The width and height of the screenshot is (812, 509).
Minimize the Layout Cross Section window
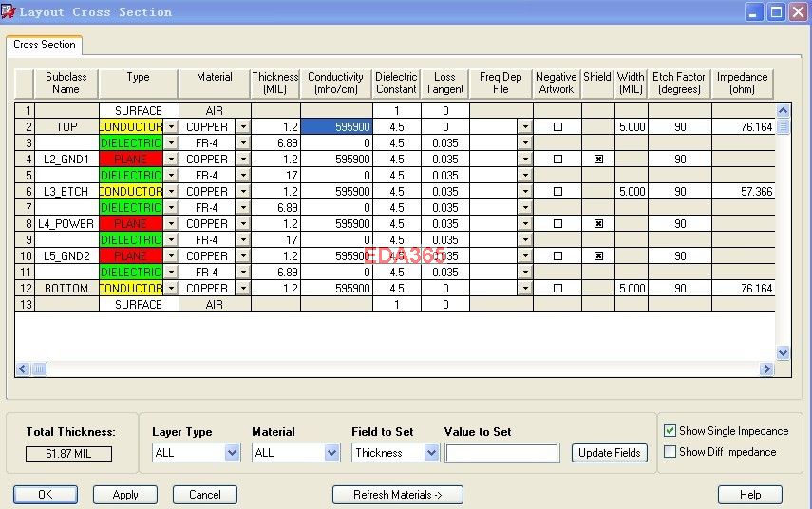click(x=754, y=12)
